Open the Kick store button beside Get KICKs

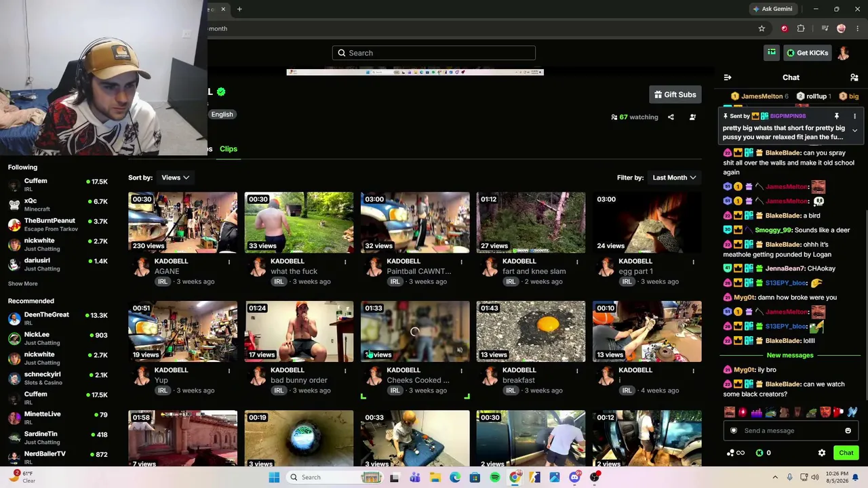pos(772,53)
